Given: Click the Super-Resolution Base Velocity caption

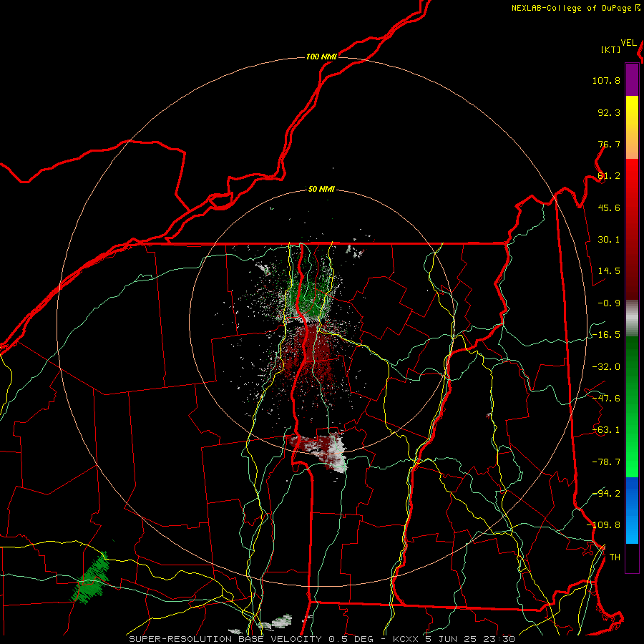Looking at the screenshot, I should [x=321, y=639].
